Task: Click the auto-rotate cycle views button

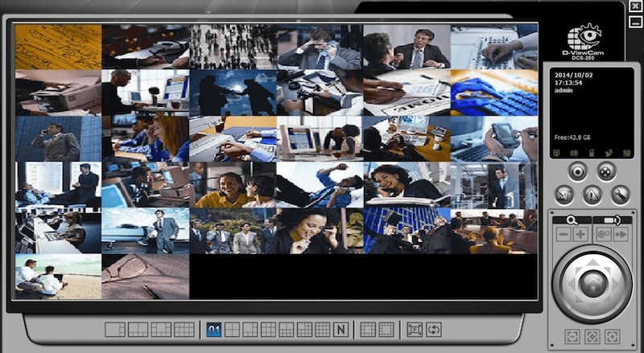Action: (x=434, y=329)
